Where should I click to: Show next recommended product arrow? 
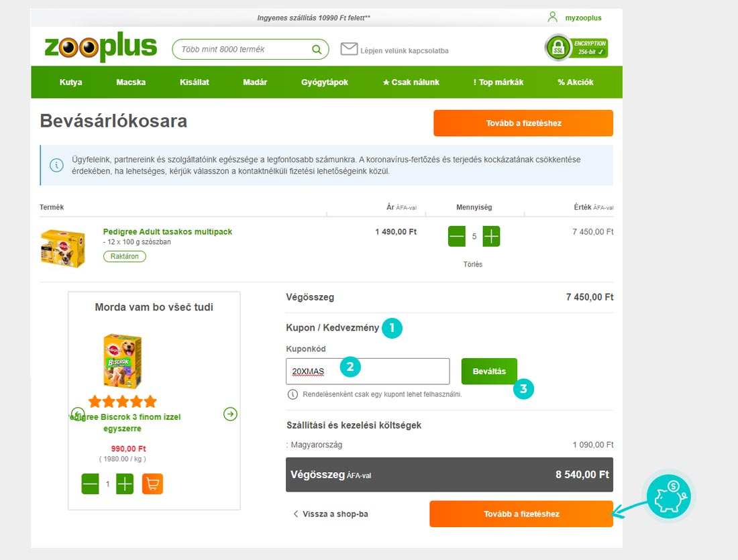coord(230,414)
